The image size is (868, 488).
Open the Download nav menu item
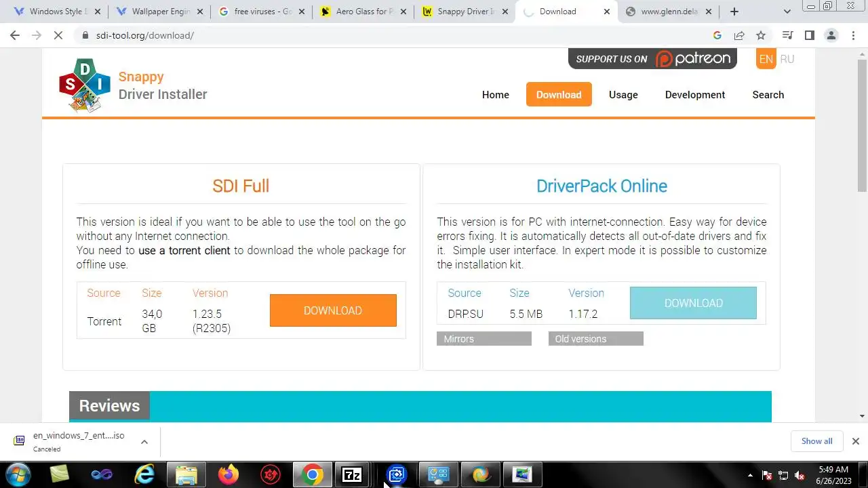pyautogui.click(x=559, y=95)
